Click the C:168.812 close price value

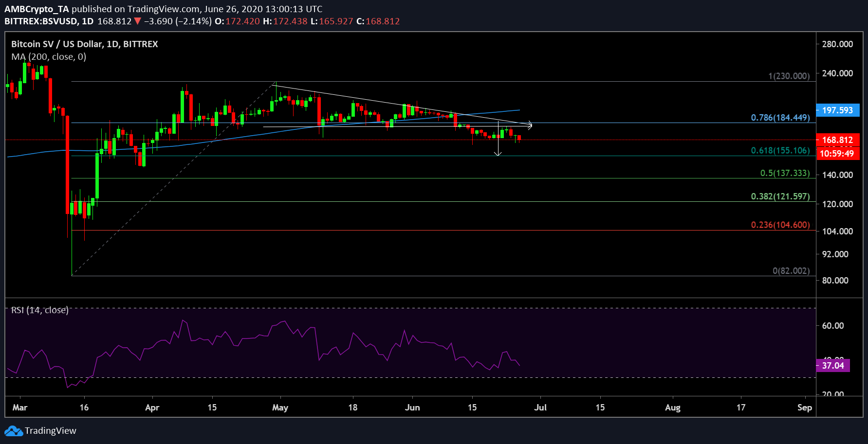pos(378,21)
